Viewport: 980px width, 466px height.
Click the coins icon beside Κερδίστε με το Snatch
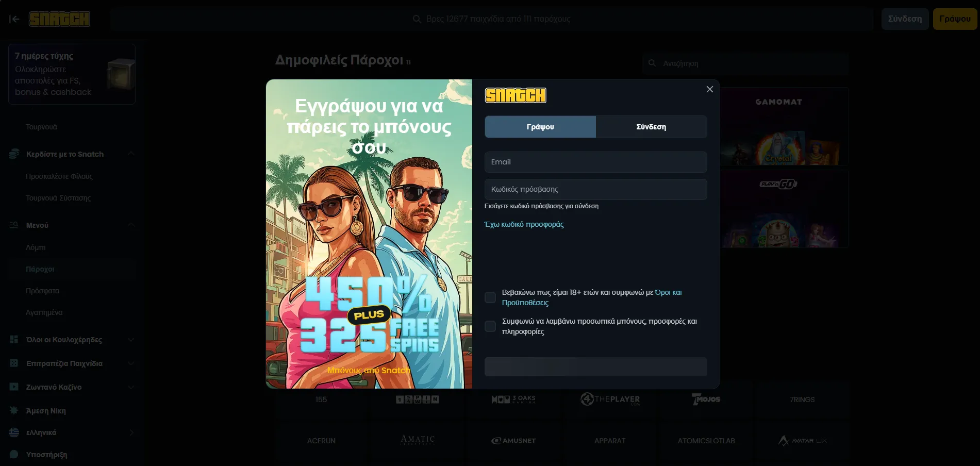pos(14,154)
